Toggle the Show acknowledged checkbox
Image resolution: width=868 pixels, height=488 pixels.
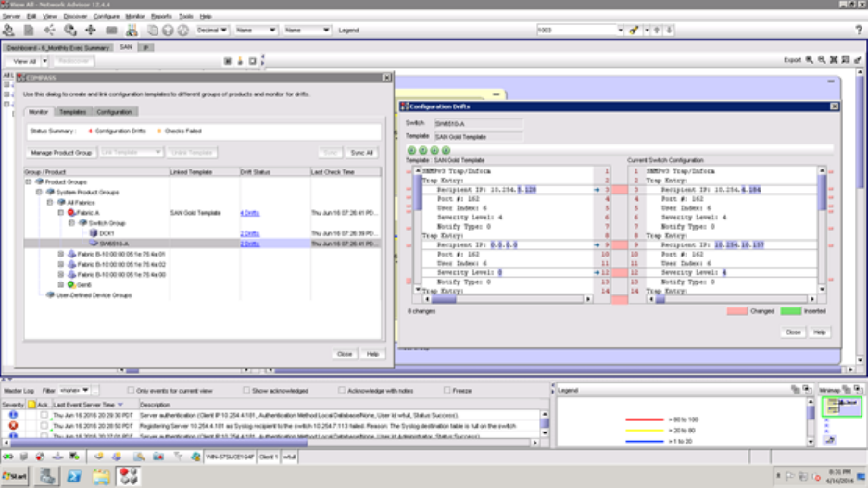(x=246, y=391)
